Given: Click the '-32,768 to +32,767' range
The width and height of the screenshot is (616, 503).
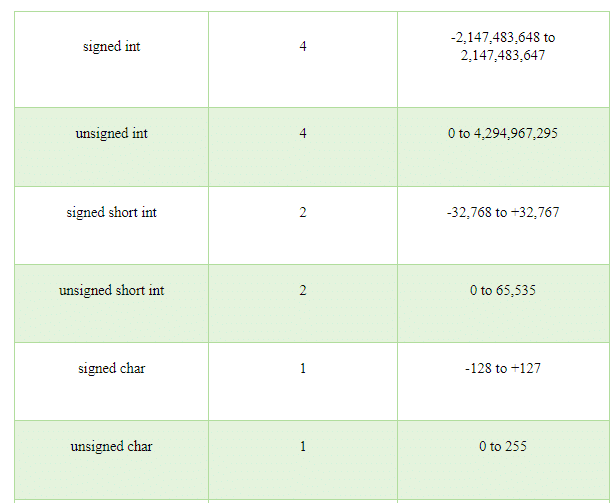Looking at the screenshot, I should click(503, 213).
